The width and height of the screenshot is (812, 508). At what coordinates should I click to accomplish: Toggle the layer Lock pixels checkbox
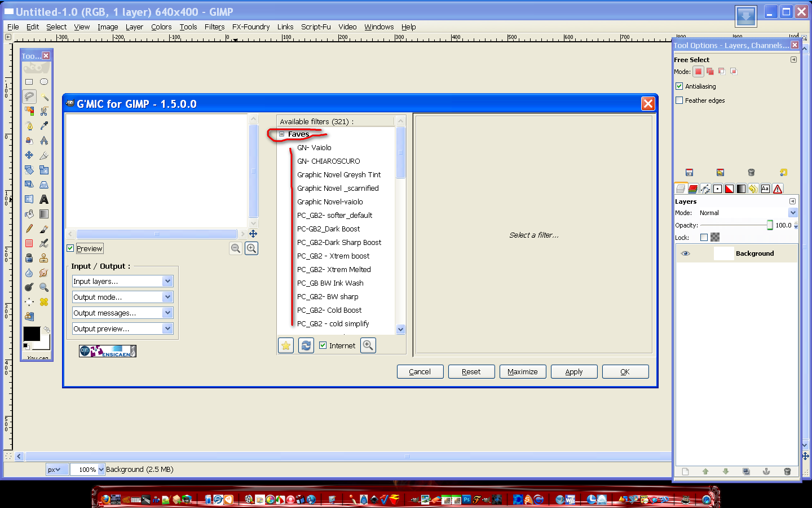tap(704, 238)
